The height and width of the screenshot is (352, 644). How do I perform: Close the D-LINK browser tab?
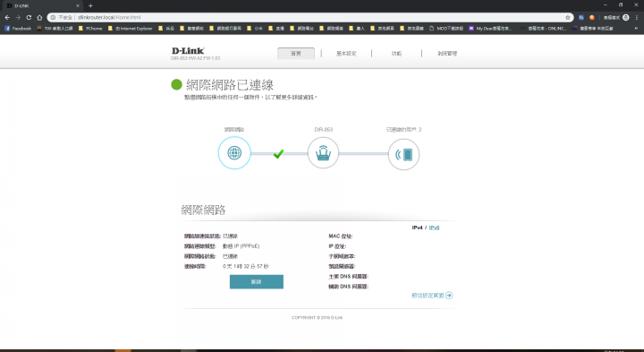78,5
